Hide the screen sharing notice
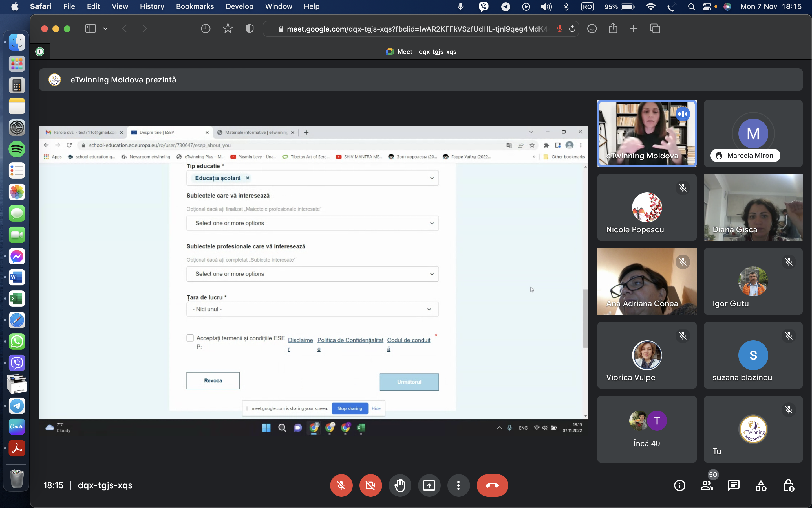The image size is (812, 508). coord(376,409)
